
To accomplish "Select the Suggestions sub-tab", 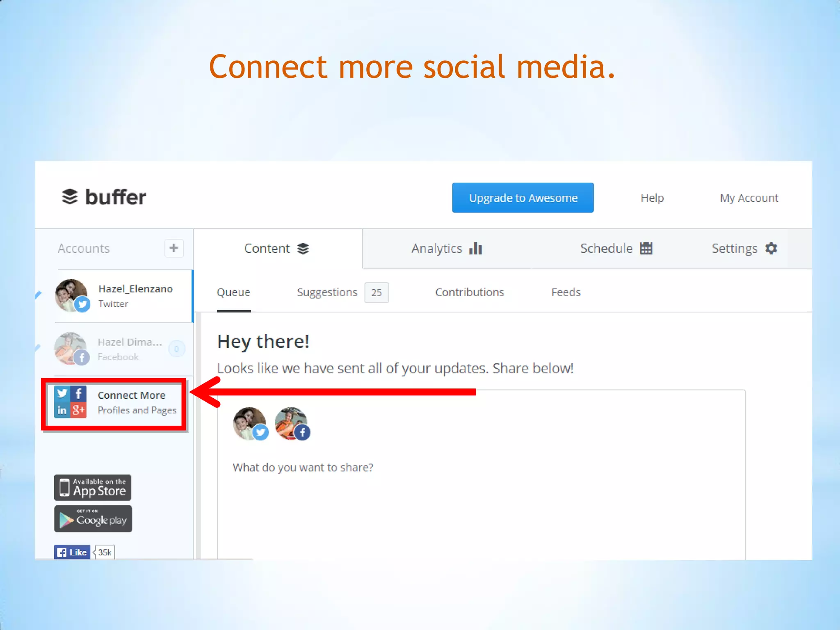I will click(x=327, y=292).
